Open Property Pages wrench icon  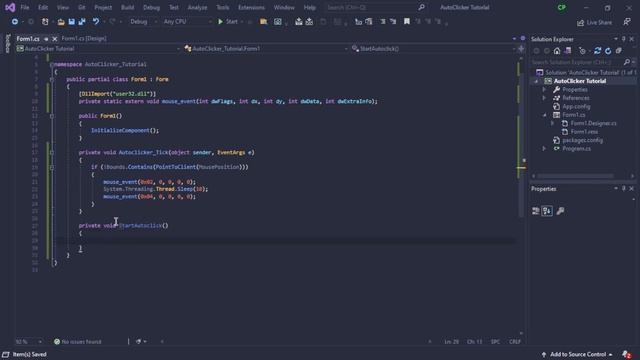pos(560,211)
